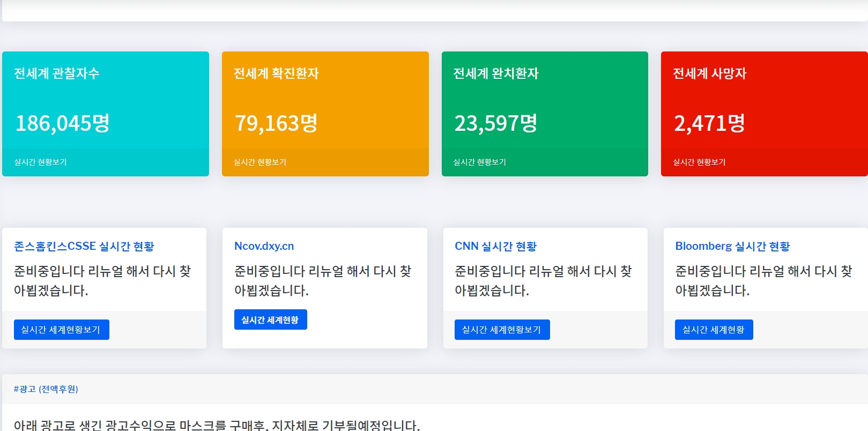Select the 23,597명 recovered count value
Viewport: 868px width, 431px height.
pyautogui.click(x=496, y=123)
